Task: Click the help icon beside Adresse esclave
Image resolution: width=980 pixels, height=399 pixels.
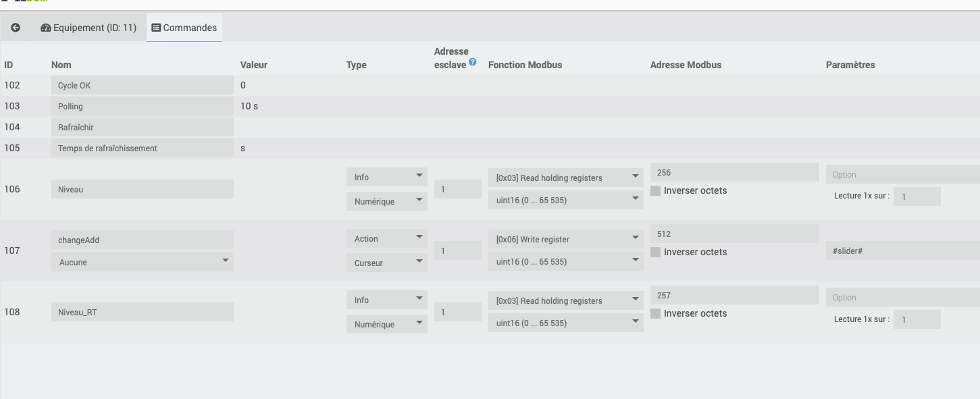Action: 473,61
